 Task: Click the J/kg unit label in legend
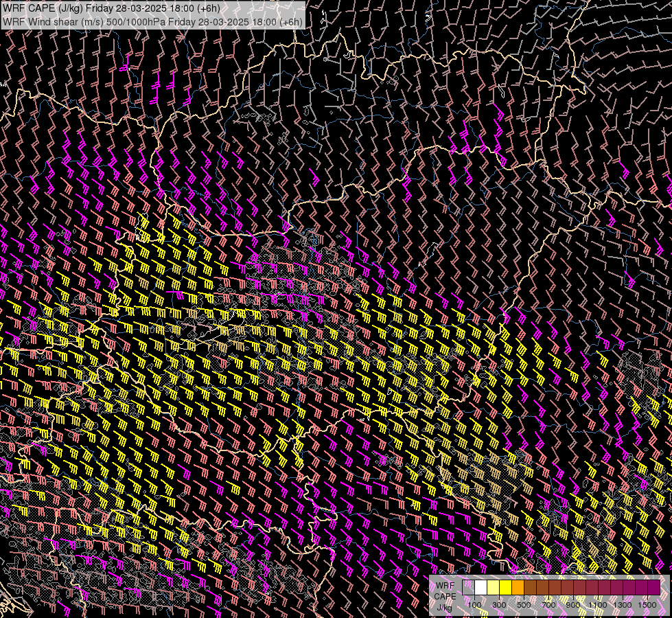pos(444,608)
